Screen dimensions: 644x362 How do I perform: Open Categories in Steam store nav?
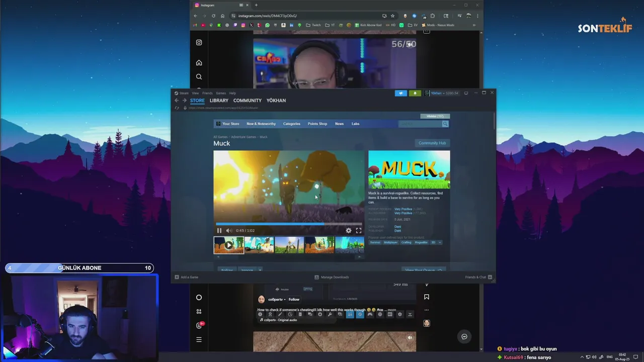point(292,124)
